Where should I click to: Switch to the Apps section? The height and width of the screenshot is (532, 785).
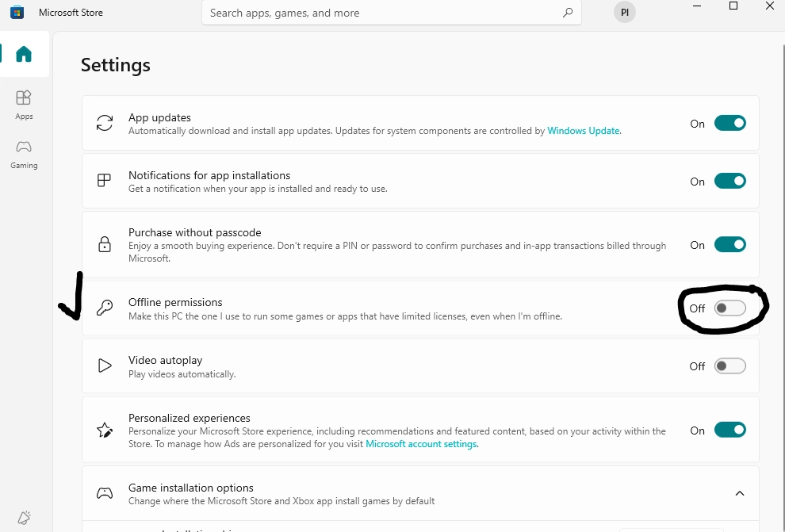(x=24, y=103)
